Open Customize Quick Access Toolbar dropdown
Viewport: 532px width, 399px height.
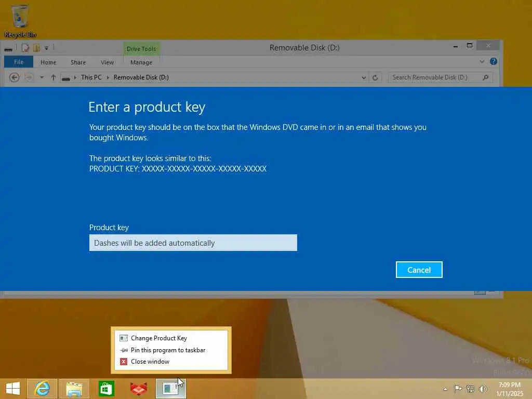click(x=46, y=48)
